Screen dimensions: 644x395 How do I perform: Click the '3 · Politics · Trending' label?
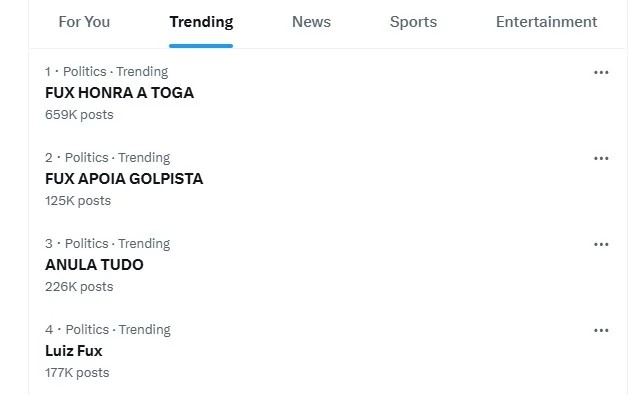tap(108, 244)
